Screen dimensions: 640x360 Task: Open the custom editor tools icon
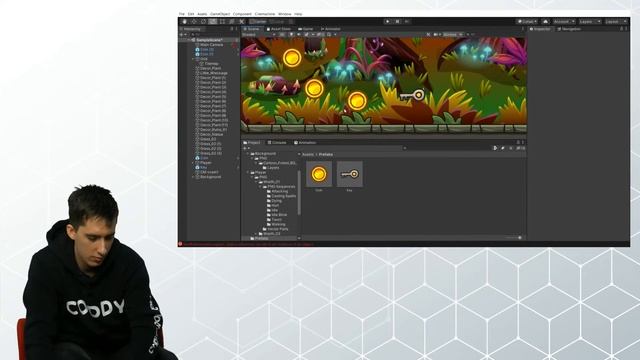(x=241, y=22)
